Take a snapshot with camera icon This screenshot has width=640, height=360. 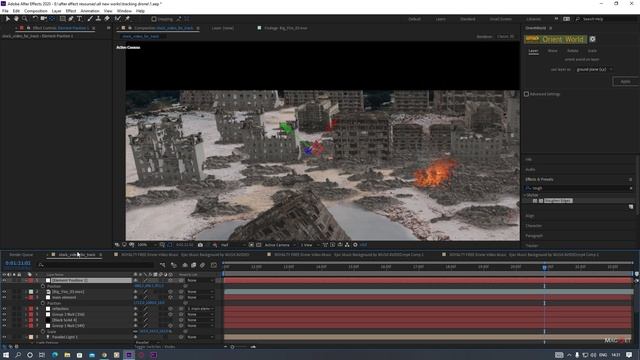(200, 245)
